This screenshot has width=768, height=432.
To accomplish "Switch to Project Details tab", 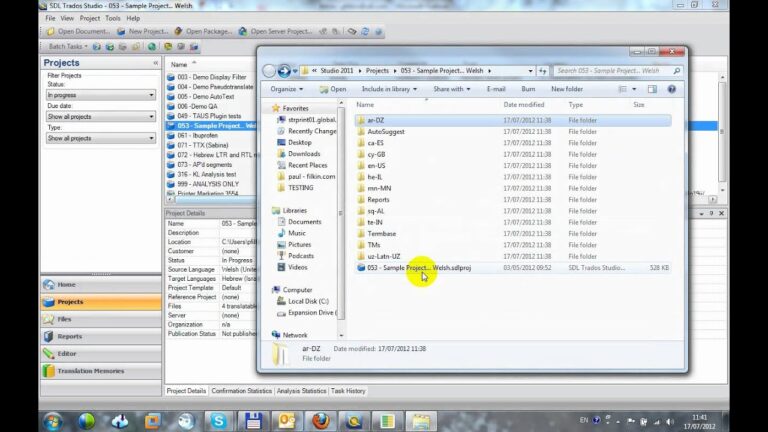I will pos(186,391).
